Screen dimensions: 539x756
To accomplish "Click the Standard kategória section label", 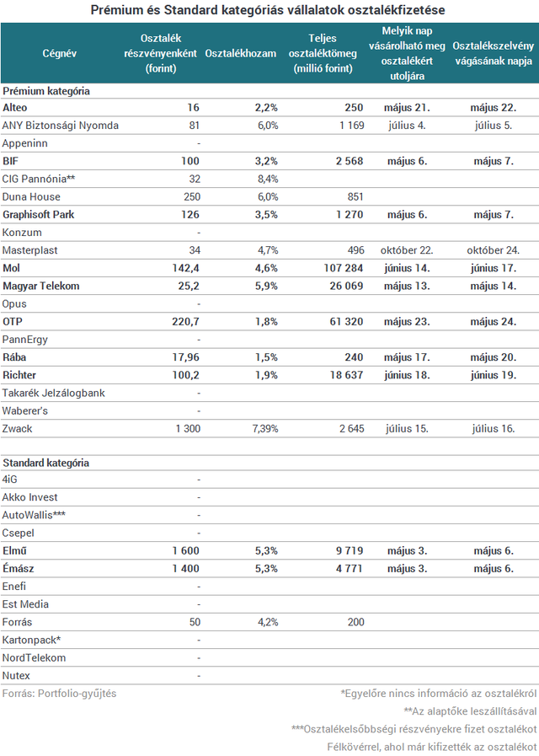I will (x=45, y=463).
